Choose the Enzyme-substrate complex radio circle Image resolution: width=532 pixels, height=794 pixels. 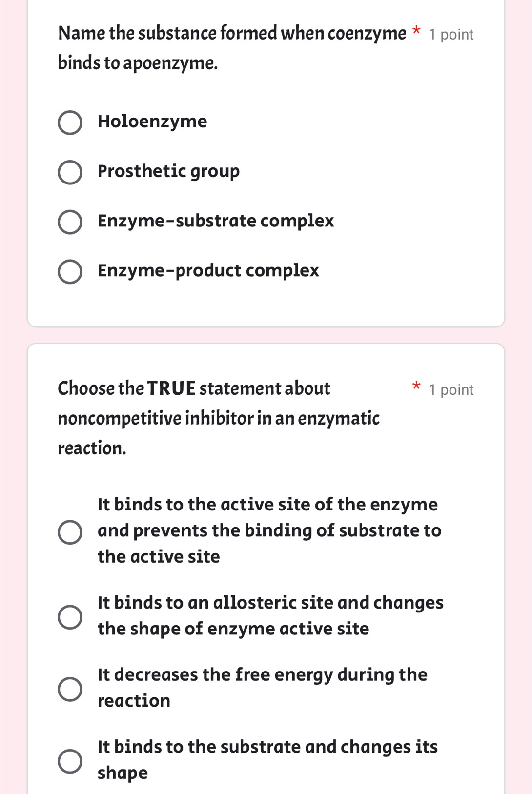70,222
